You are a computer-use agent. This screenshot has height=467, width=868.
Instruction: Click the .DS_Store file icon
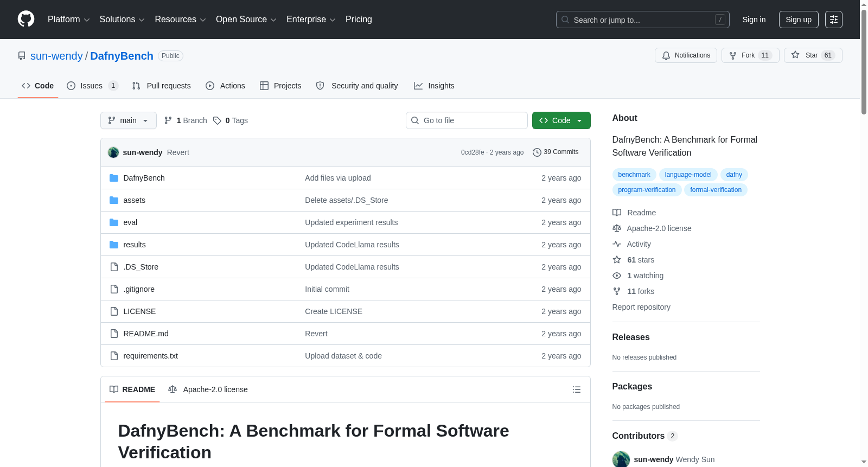pos(114,267)
